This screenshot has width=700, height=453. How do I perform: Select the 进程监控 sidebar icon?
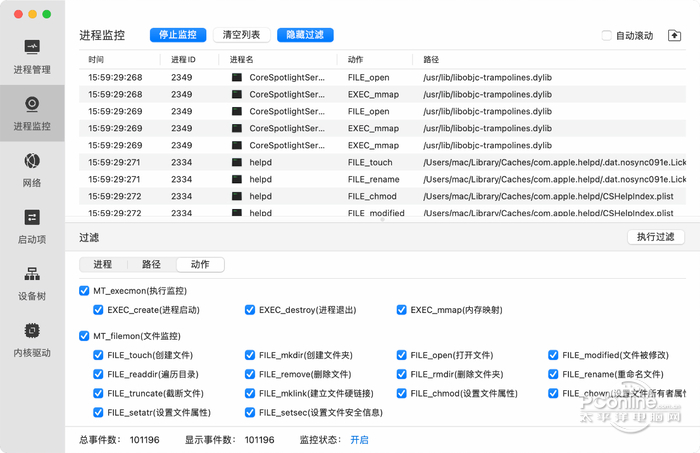click(32, 104)
